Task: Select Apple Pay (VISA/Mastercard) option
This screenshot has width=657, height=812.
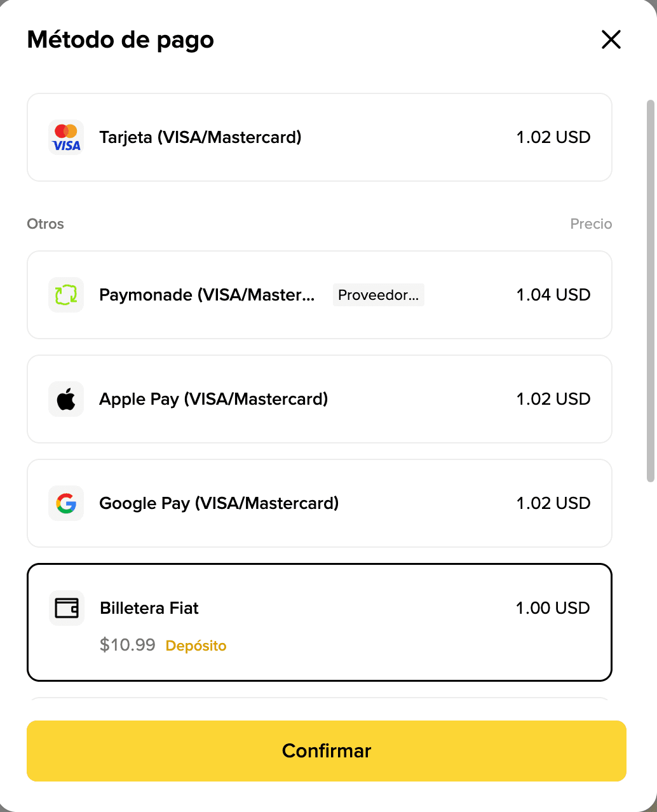Action: click(213, 399)
